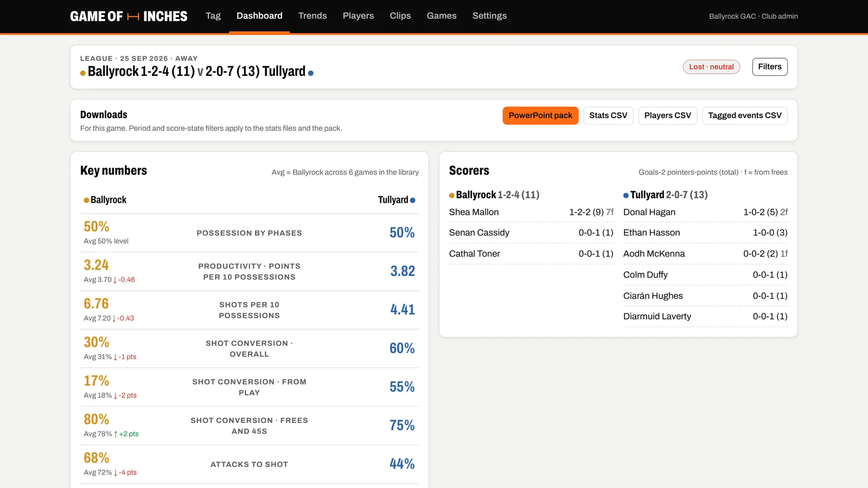Click the Lost · neutral status badge

coord(711,67)
